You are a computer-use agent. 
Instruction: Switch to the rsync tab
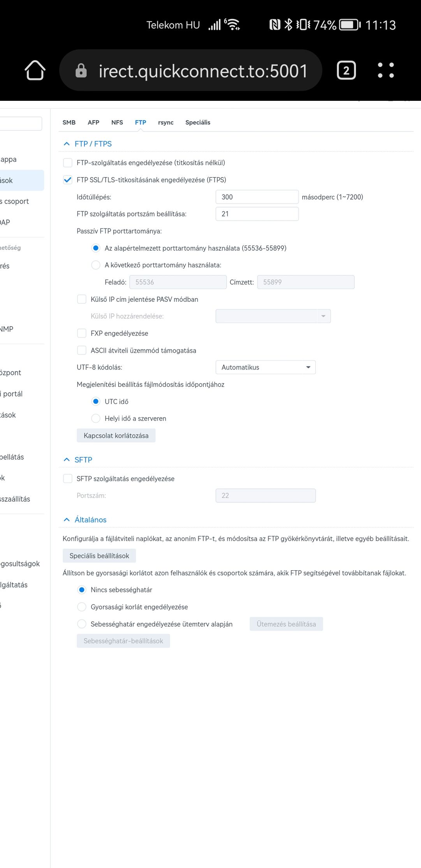[166, 122]
